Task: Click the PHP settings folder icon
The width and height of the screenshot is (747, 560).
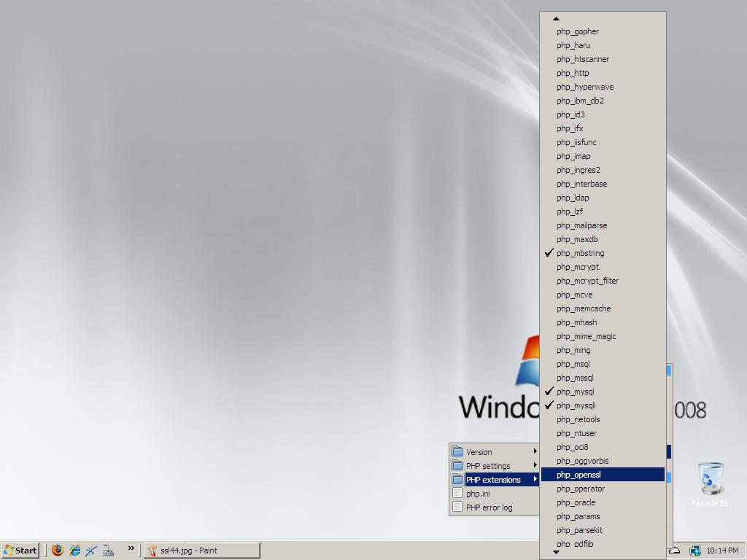Action: coord(457,466)
